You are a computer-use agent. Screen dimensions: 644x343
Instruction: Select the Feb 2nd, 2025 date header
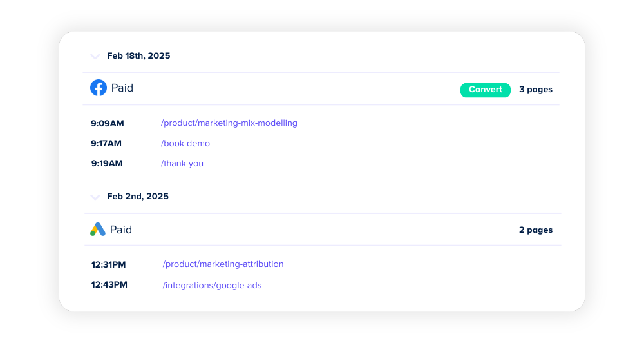tap(138, 197)
